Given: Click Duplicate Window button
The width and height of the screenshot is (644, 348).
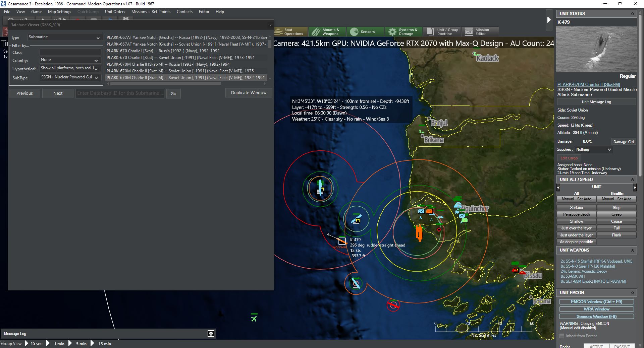Looking at the screenshot, I should coord(249,93).
